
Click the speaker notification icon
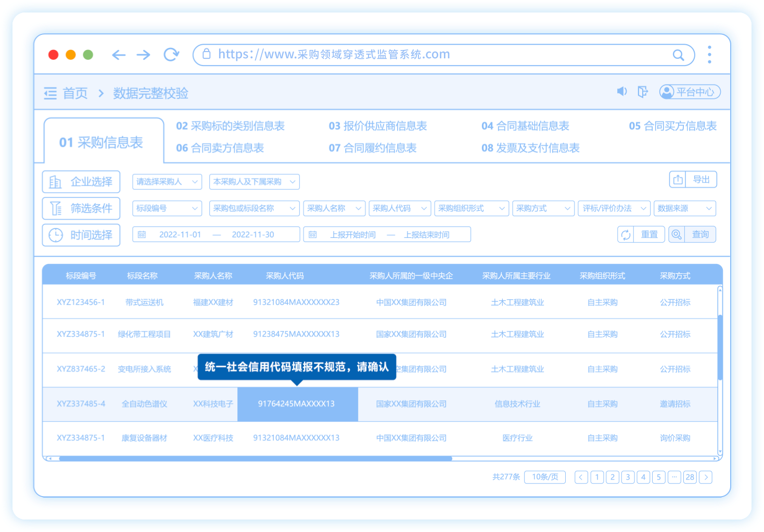click(622, 92)
